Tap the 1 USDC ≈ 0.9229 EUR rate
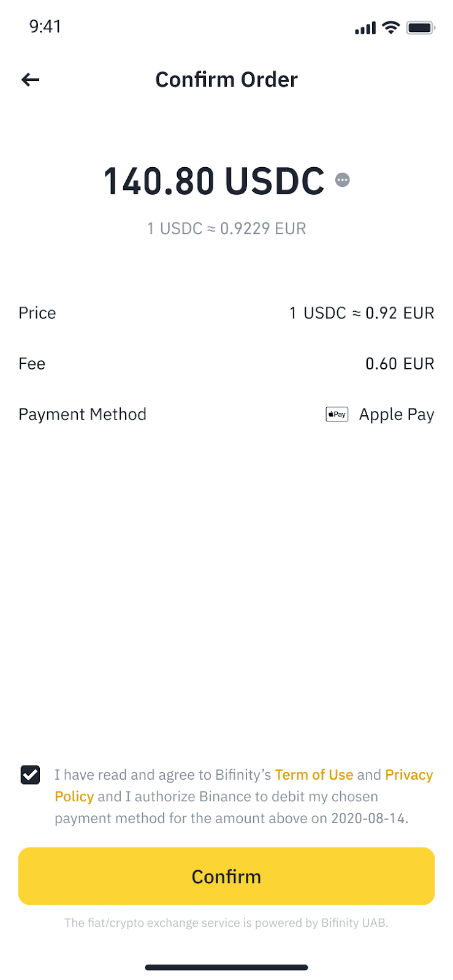Viewport: 453px width, 980px height. point(226,228)
